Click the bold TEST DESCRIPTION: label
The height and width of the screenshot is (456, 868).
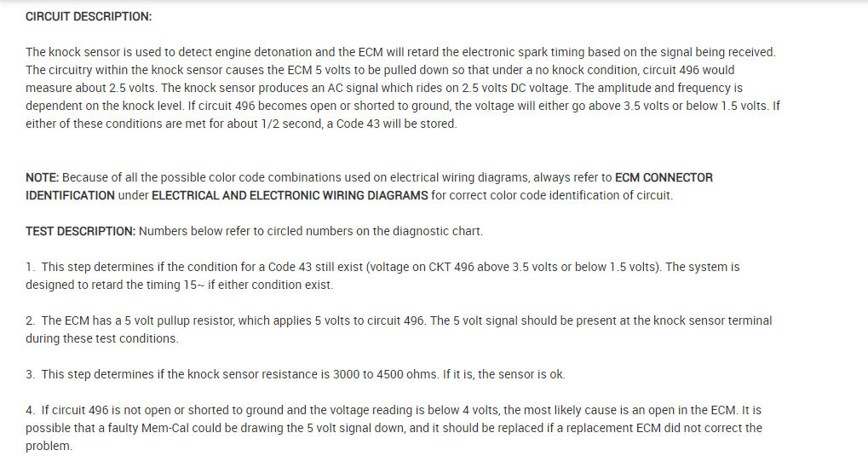[x=80, y=231]
